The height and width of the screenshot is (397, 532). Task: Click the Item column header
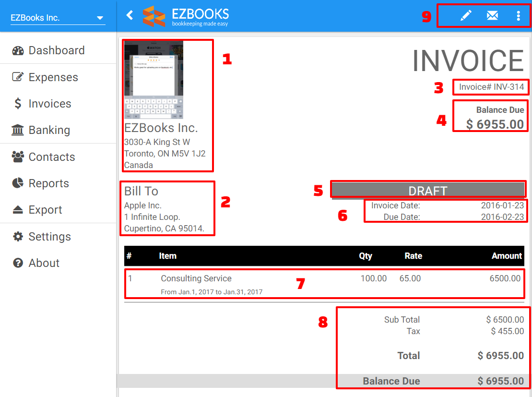pos(167,256)
